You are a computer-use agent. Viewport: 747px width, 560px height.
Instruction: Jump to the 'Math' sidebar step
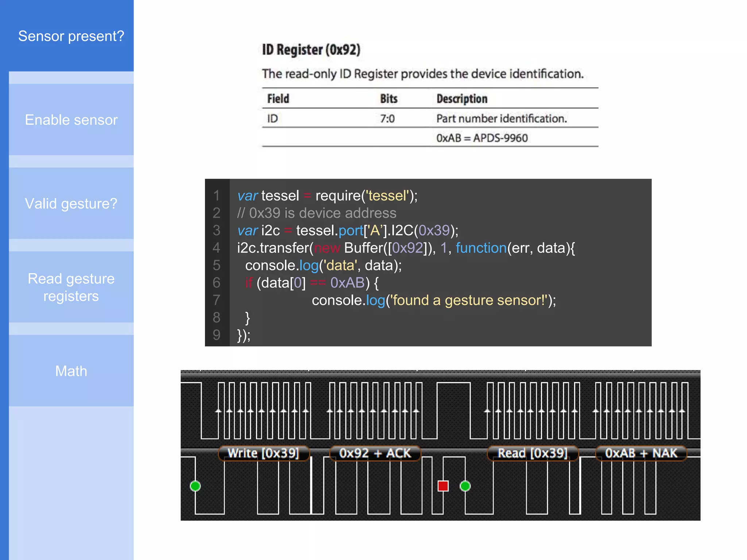[71, 371]
